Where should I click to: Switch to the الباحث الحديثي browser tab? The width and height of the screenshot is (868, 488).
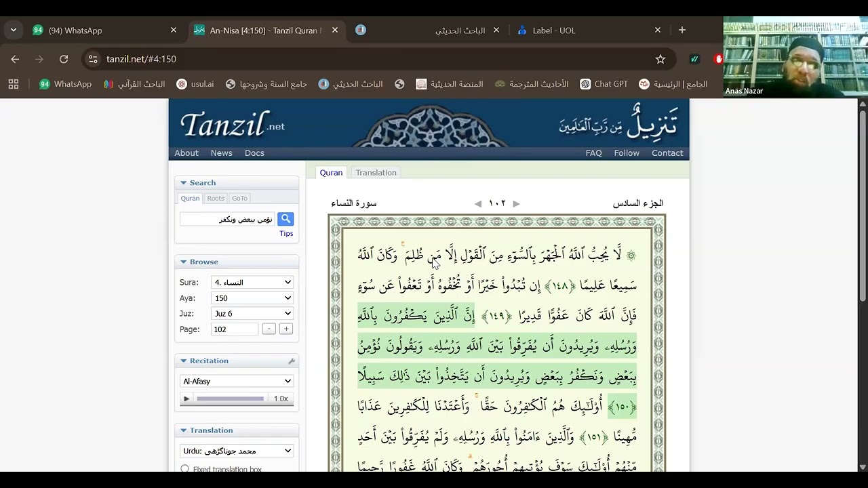(427, 30)
